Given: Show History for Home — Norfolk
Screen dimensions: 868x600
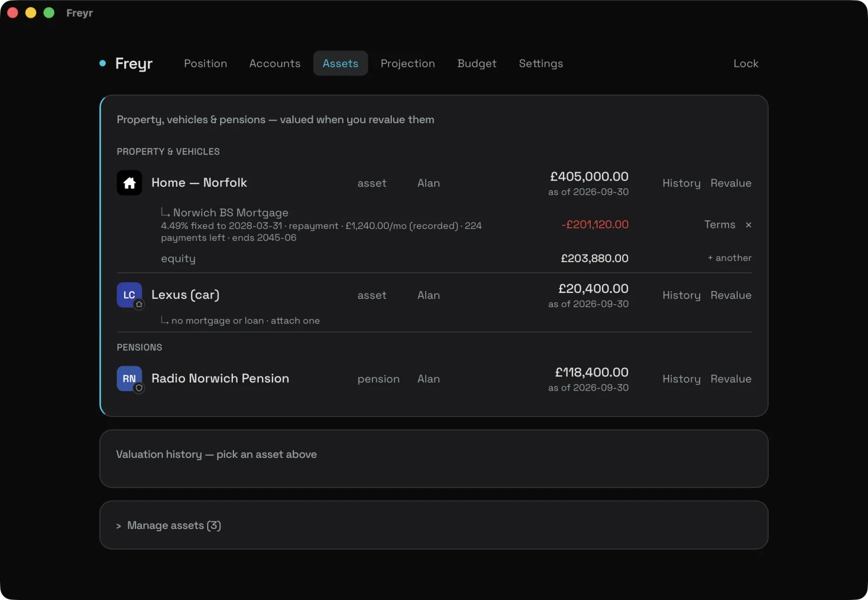Looking at the screenshot, I should tap(681, 183).
